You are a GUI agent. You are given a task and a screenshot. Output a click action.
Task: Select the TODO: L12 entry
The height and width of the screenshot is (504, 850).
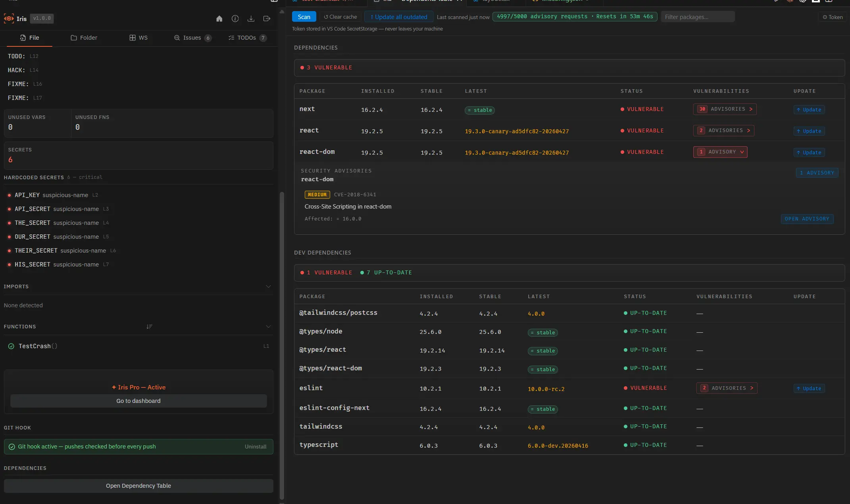tap(23, 56)
